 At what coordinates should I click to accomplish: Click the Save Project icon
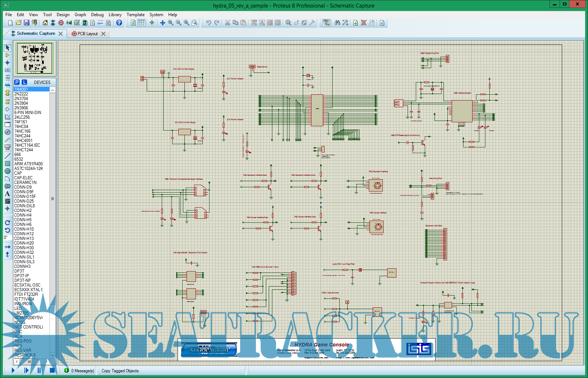(26, 23)
